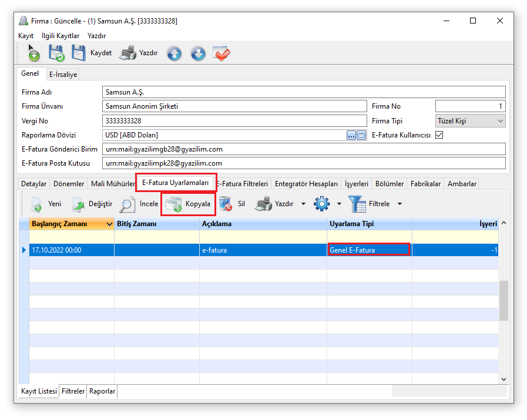Image resolution: width=527 pixels, height=420 pixels.
Task: Select the Kayıt Listesi bottom tab
Action: click(x=39, y=391)
